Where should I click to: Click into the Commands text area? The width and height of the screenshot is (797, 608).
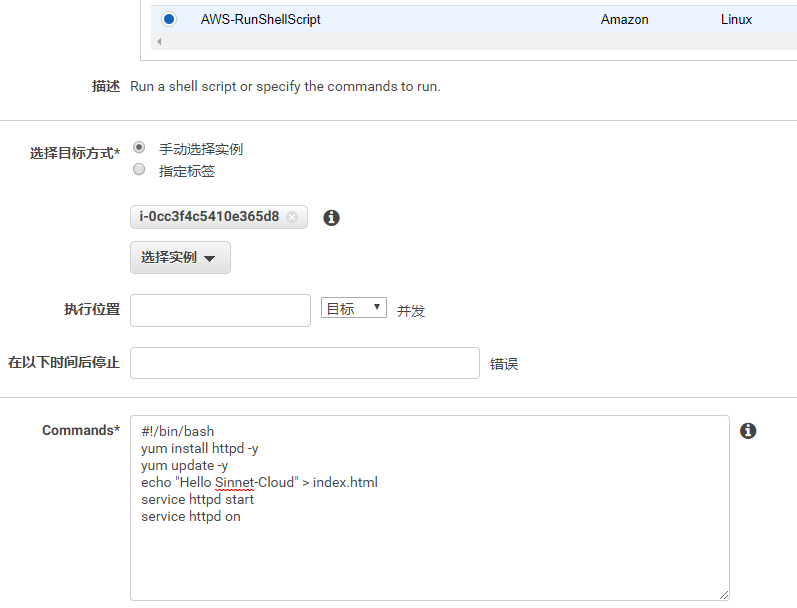click(x=430, y=508)
